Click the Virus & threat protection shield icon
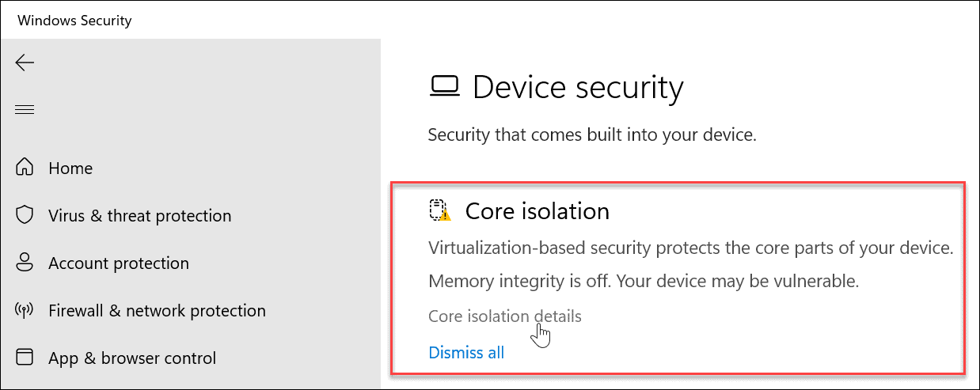980x390 pixels. [25, 216]
